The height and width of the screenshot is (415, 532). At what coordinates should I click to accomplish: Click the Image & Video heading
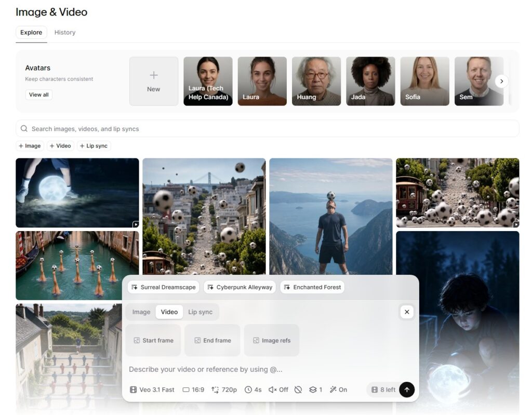pyautogui.click(x=51, y=12)
